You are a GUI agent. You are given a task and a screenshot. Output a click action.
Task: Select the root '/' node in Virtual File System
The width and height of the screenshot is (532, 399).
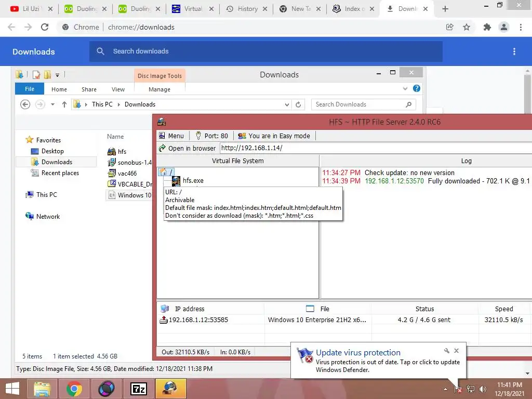[x=166, y=172]
